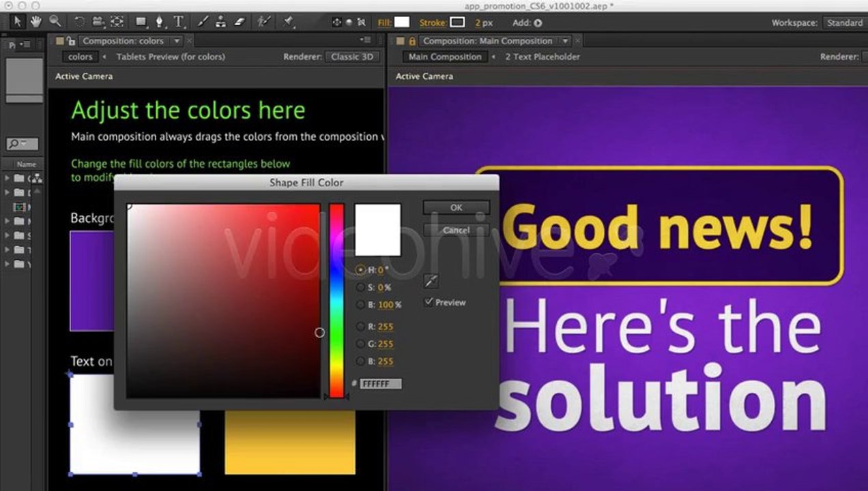Open the 2 Text Placeholder breadcrumb

[542, 57]
